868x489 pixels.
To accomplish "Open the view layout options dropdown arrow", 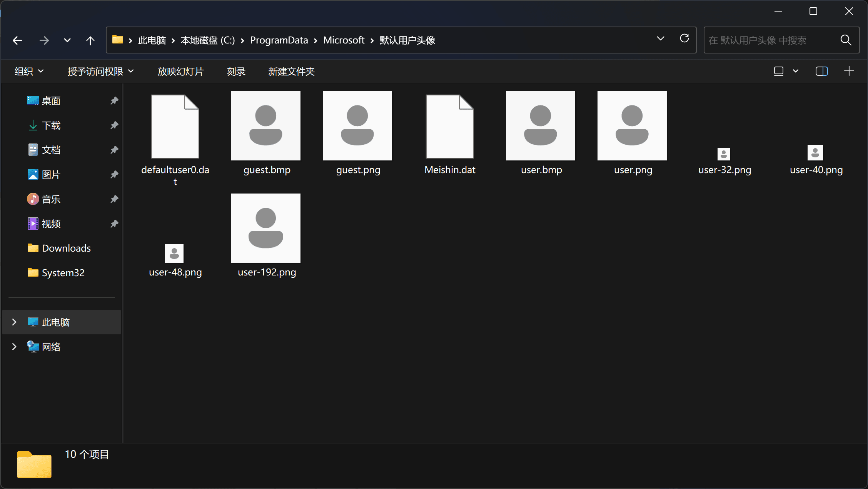I will coord(796,71).
